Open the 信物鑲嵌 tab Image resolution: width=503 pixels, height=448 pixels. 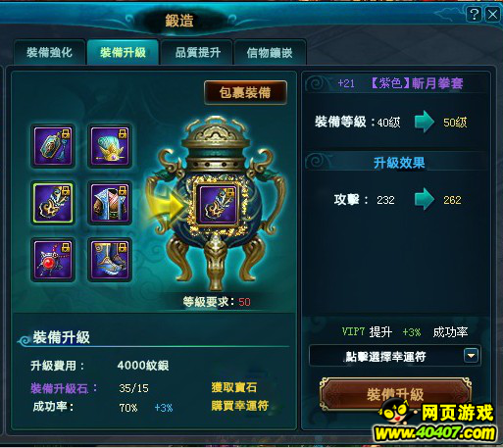(270, 52)
